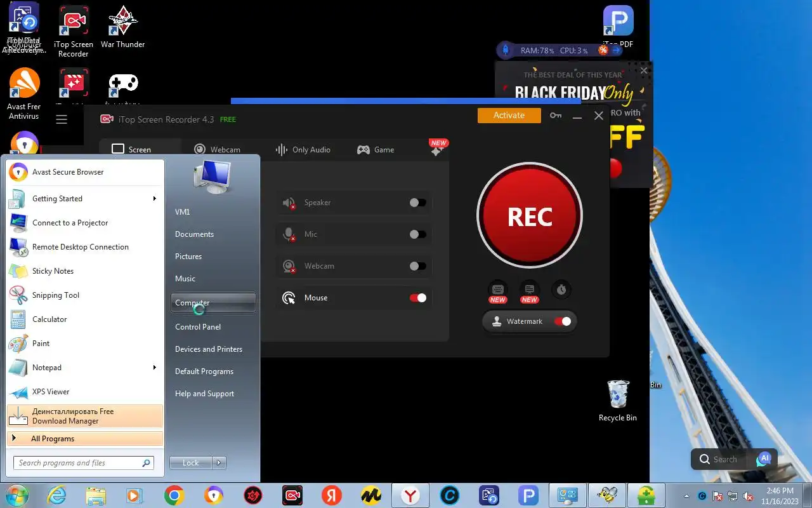Open Yandex red Я taskbar icon
812x508 pixels.
coord(332,495)
